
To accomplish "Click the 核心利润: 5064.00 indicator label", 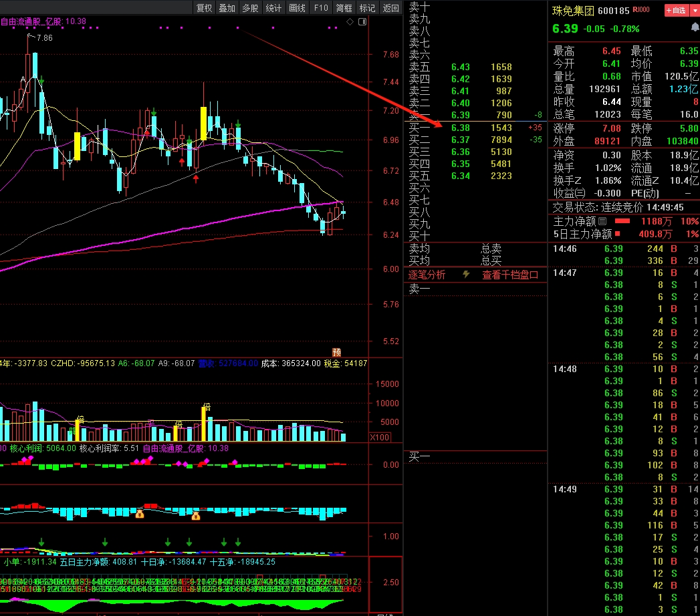I will coord(43,448).
